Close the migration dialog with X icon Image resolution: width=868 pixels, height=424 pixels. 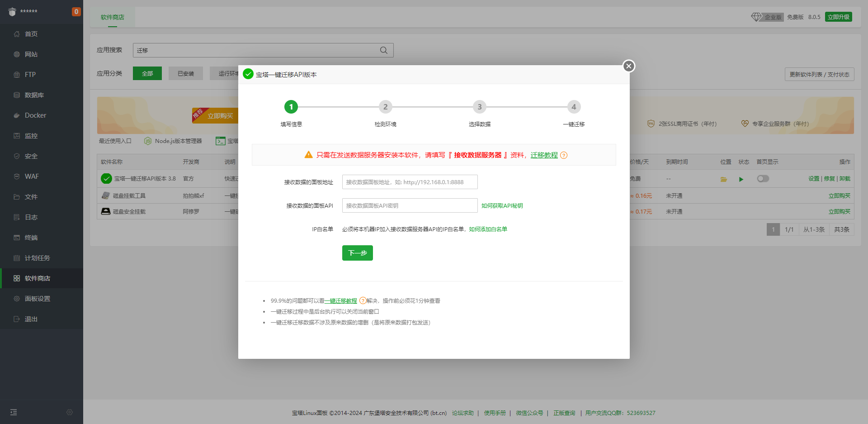coord(628,66)
